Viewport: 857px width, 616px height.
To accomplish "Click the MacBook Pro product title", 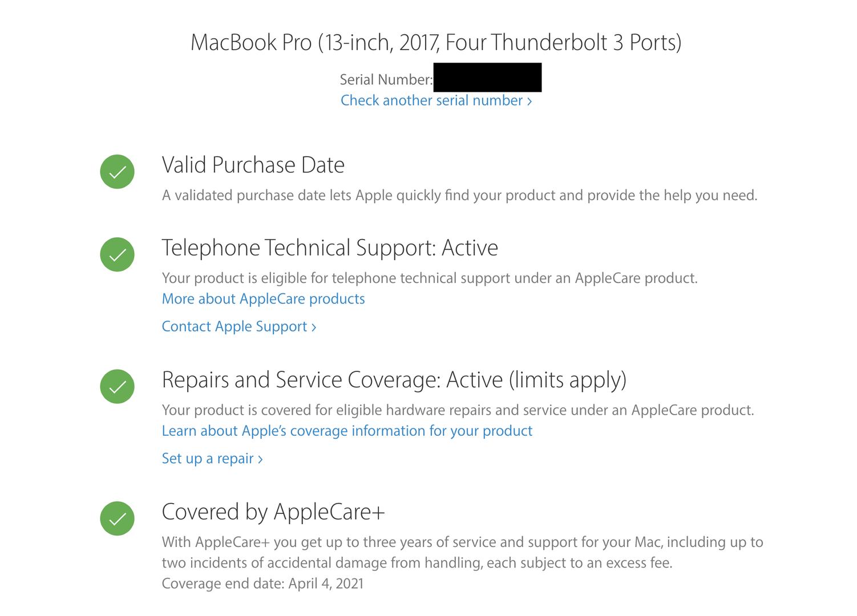I will coord(436,42).
